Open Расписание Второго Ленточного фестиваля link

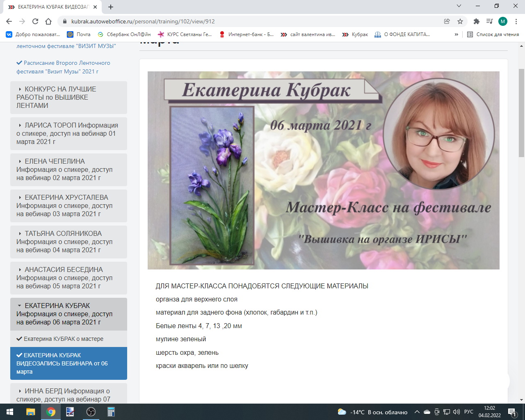click(x=63, y=67)
